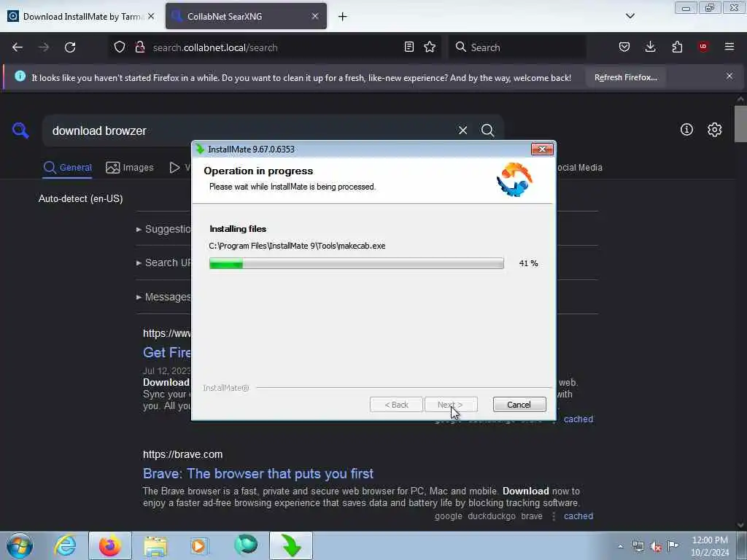Open Action Center flag tray icon
The width and height of the screenshot is (747, 560).
pyautogui.click(x=673, y=546)
